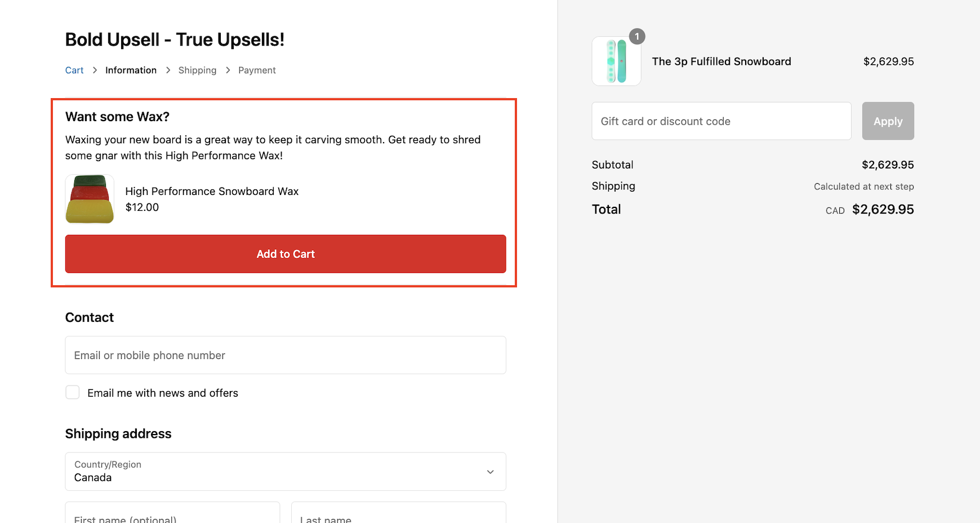980x523 pixels.
Task: Select the Shipping breadcrumb step
Action: [x=197, y=70]
